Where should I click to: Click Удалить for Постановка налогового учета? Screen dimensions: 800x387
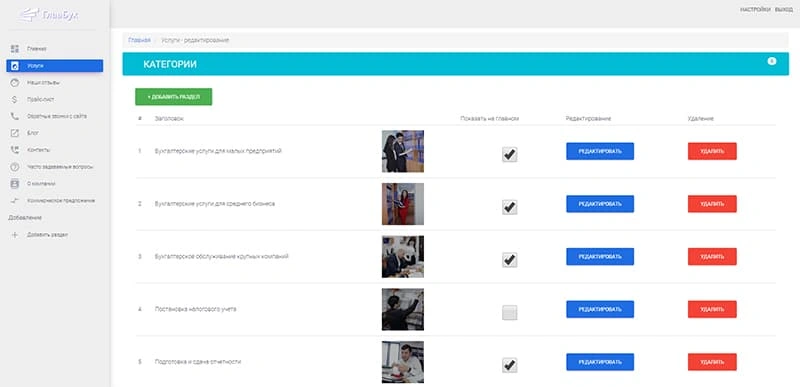coord(712,309)
